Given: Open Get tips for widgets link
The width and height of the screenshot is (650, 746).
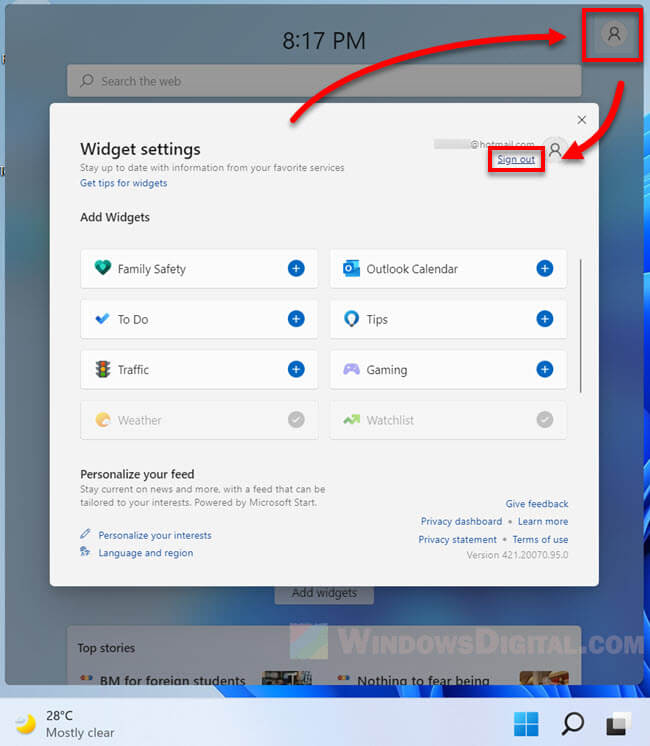Looking at the screenshot, I should tap(124, 183).
